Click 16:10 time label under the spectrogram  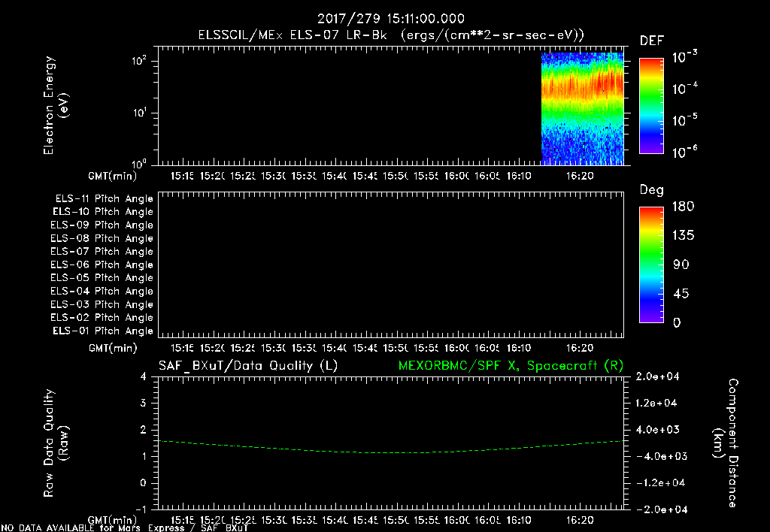pyautogui.click(x=519, y=176)
